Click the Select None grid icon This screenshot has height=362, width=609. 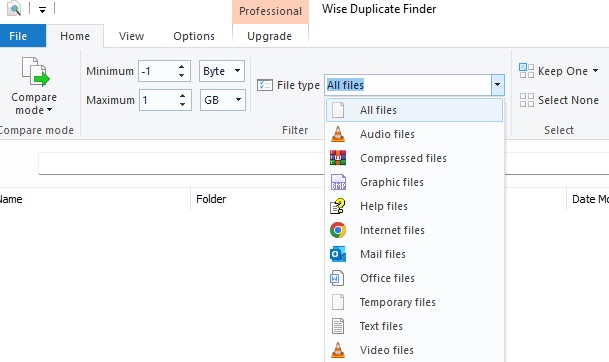pos(526,100)
